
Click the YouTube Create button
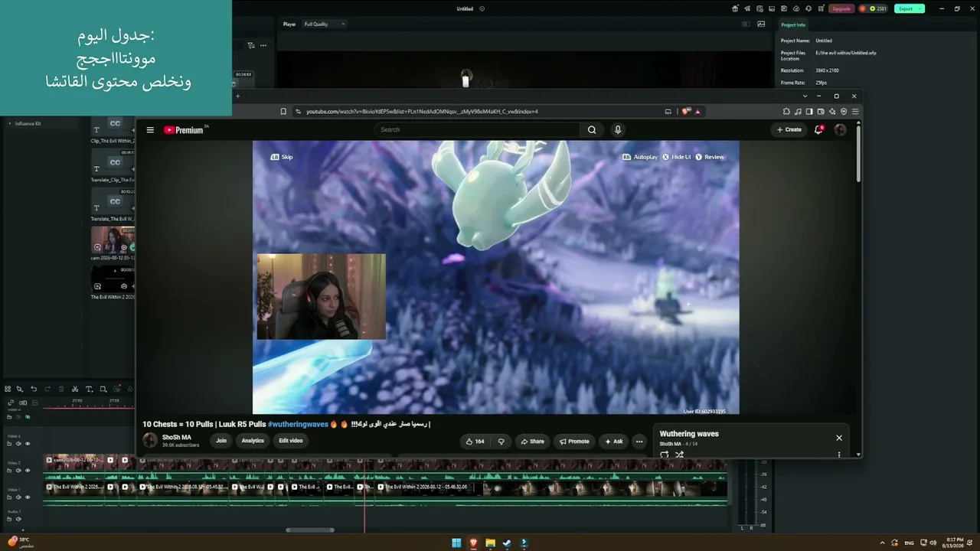pos(789,130)
